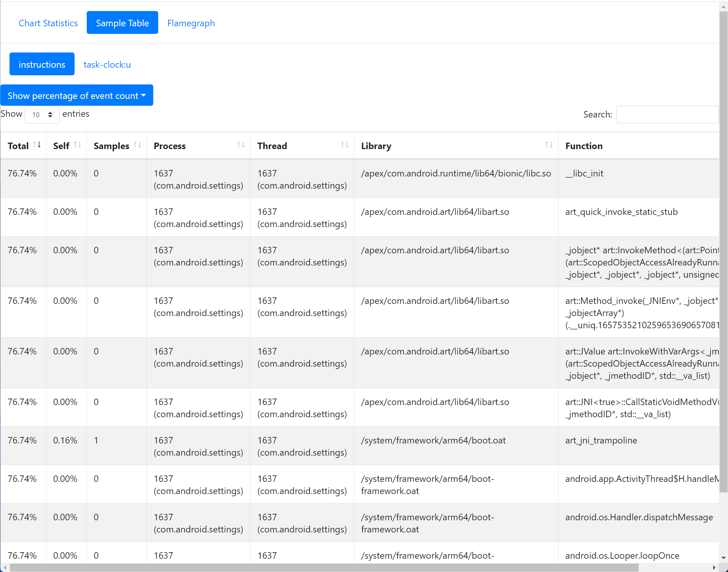Switch to Chart Statistics tab
This screenshot has height=572, width=728.
tap(48, 23)
